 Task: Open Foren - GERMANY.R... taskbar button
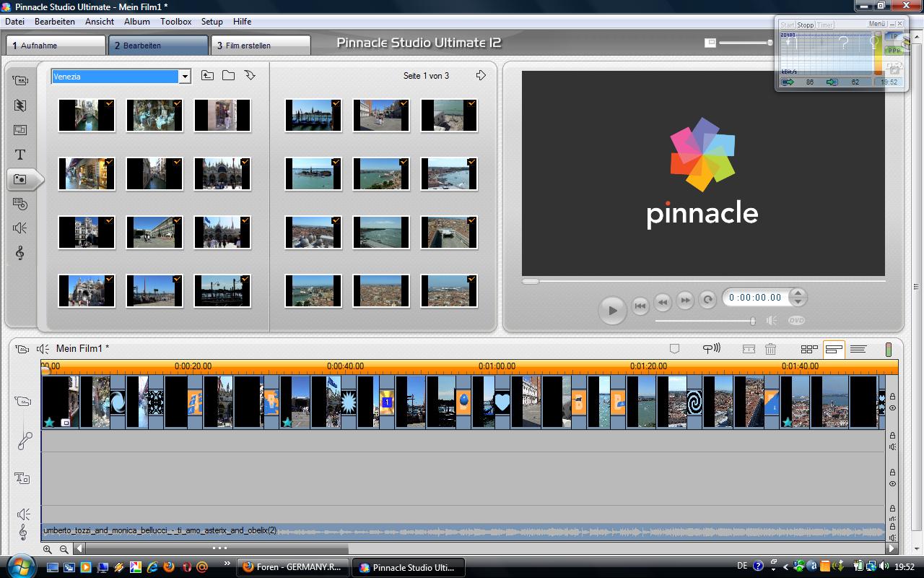(292, 567)
